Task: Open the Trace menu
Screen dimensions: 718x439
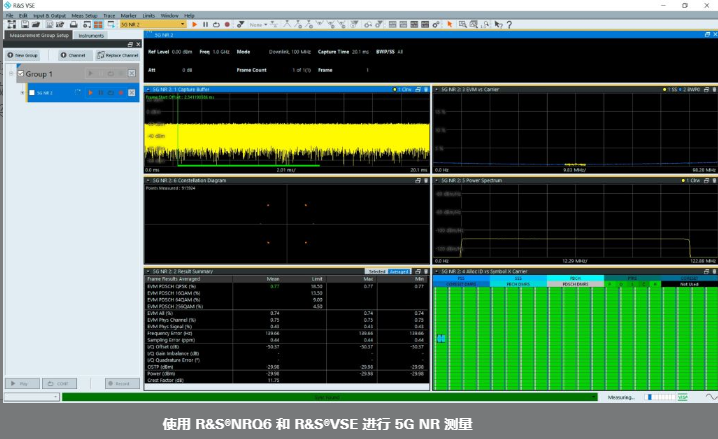Action: [109, 16]
